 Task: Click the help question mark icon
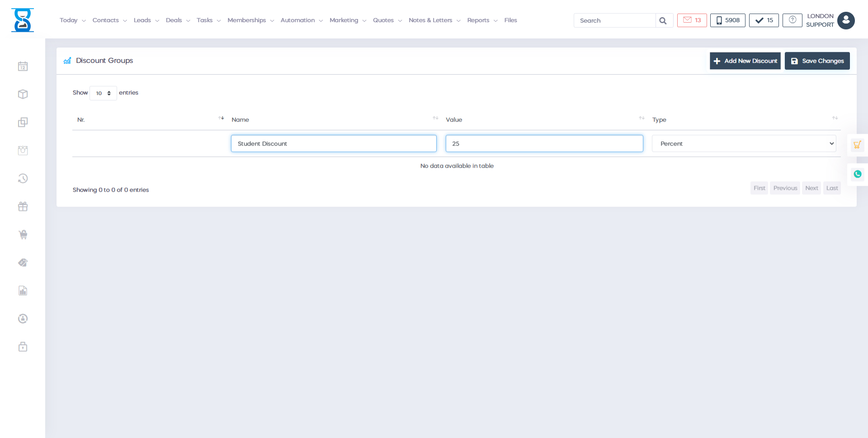(792, 20)
